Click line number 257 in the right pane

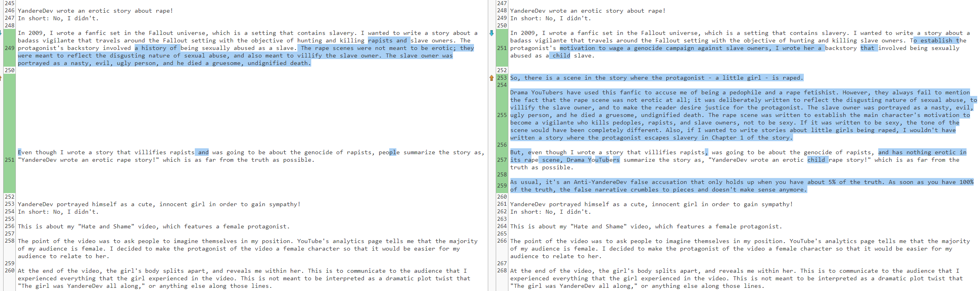click(x=502, y=160)
